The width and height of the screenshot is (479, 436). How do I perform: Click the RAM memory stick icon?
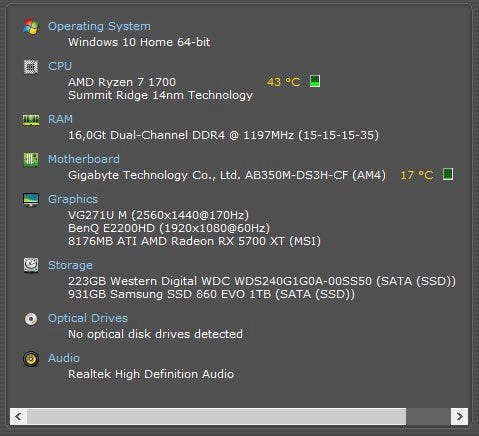31,120
